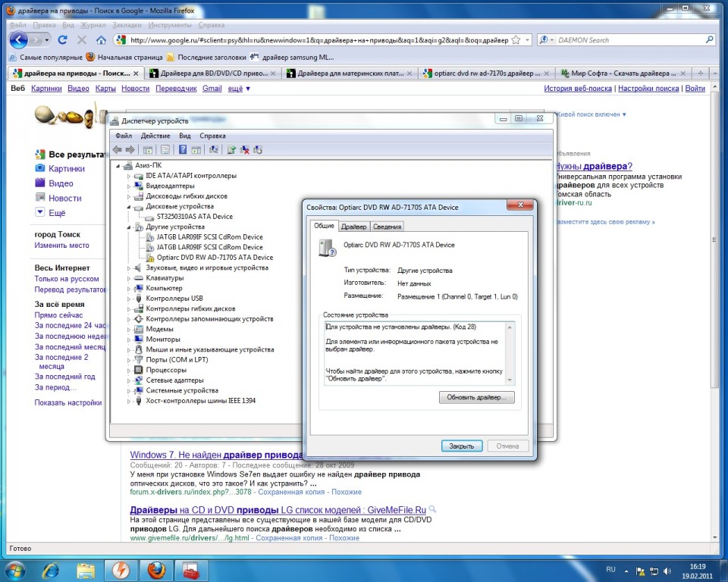
Task: Open the Device Manager 'Действие' menu
Action: (x=155, y=136)
